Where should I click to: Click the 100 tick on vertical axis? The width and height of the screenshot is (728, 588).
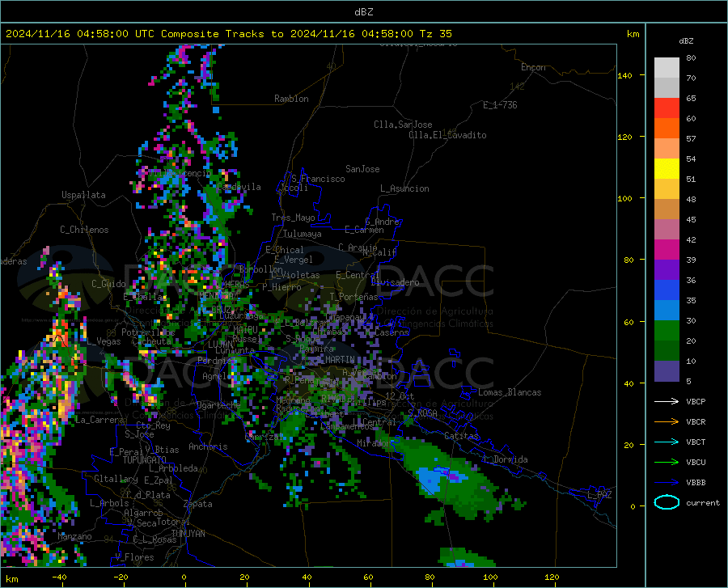coord(624,198)
